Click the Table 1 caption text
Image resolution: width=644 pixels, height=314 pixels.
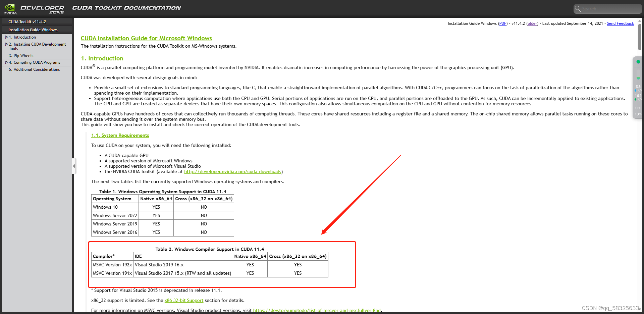point(163,192)
